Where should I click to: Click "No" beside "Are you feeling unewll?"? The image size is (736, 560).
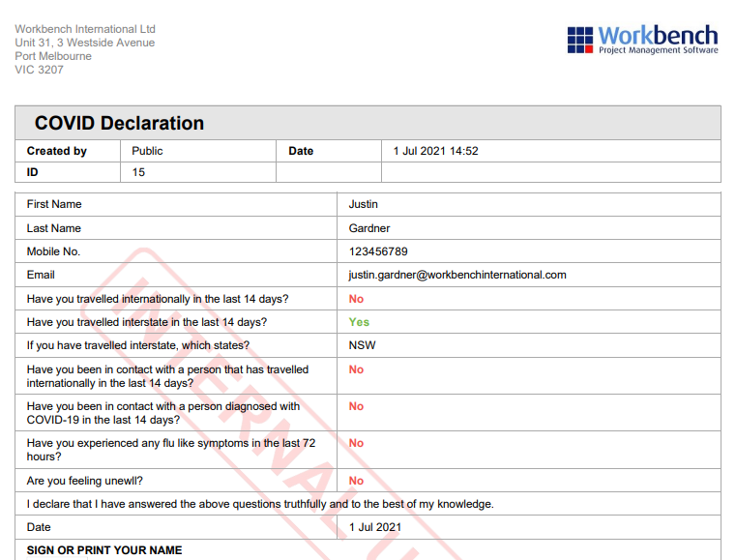(356, 481)
